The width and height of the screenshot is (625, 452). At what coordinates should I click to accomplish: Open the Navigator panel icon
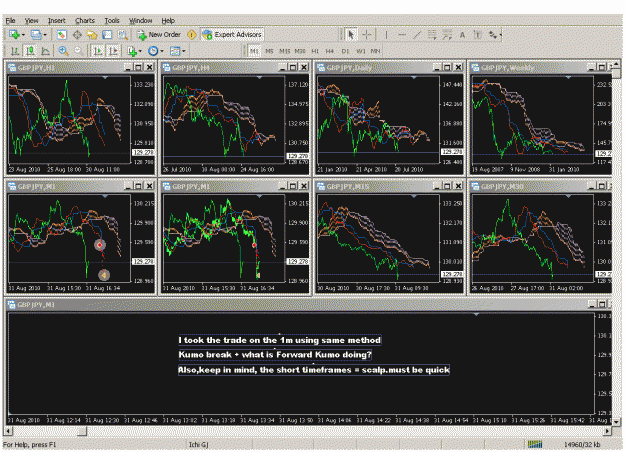point(92,35)
